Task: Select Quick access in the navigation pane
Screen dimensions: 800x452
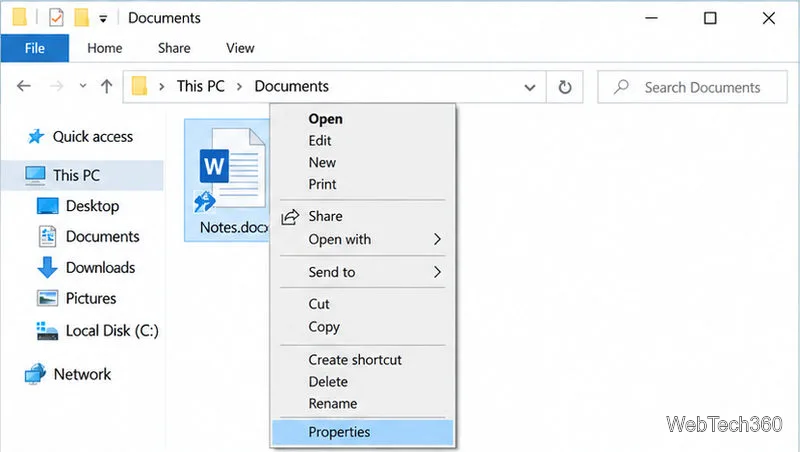Action: pyautogui.click(x=93, y=137)
